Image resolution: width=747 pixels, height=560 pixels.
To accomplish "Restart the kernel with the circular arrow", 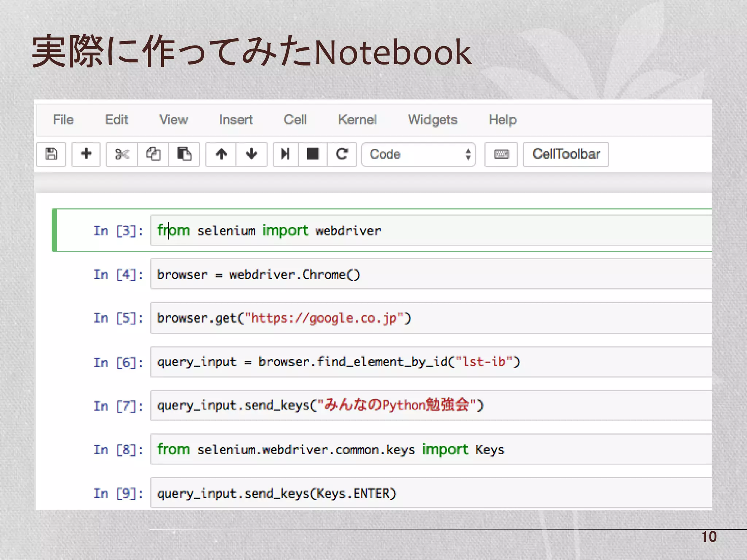I will click(342, 154).
